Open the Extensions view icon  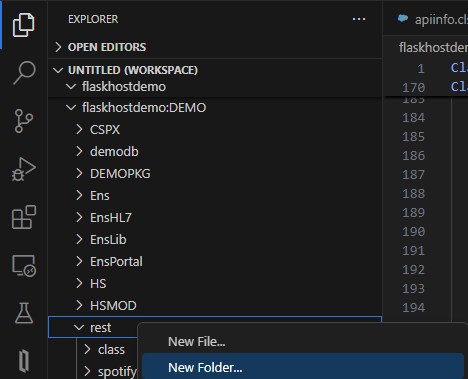click(24, 217)
